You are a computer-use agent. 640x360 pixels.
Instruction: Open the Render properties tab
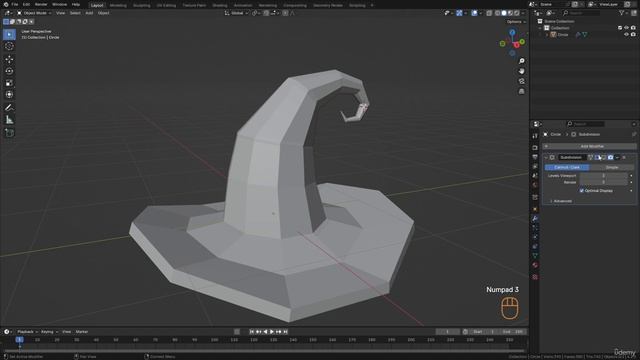[x=535, y=148]
